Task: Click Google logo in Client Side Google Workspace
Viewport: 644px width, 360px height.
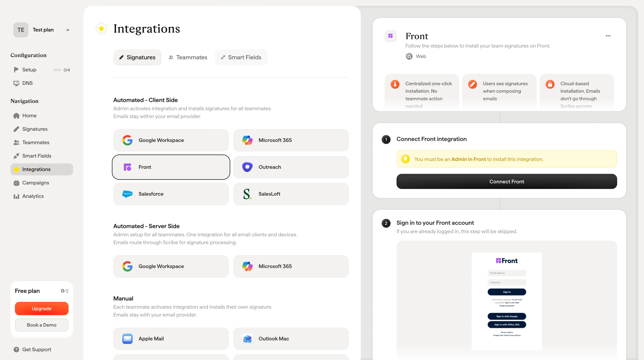Action: [127, 140]
